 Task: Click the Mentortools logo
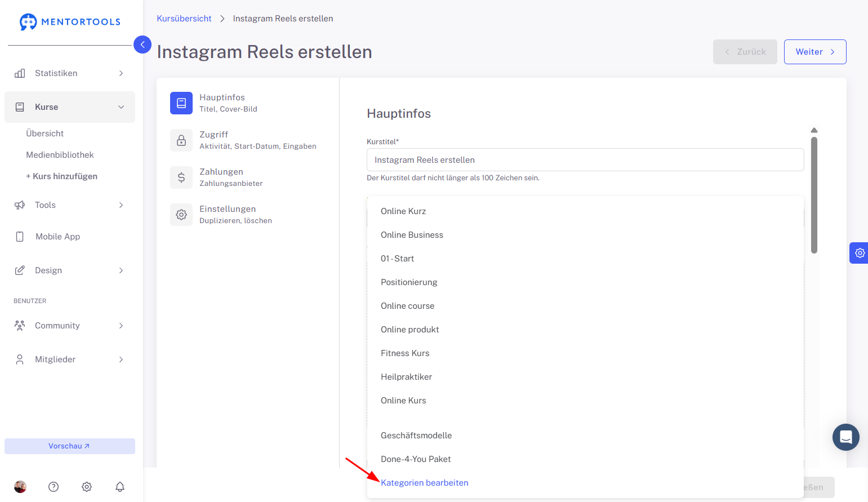[x=70, y=22]
